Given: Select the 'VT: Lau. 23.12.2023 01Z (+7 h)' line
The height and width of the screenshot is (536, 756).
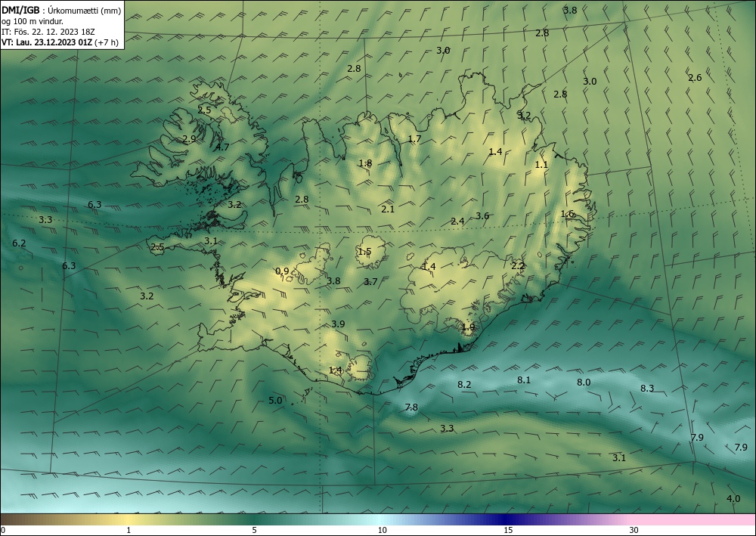Looking at the screenshot, I should (x=60, y=42).
